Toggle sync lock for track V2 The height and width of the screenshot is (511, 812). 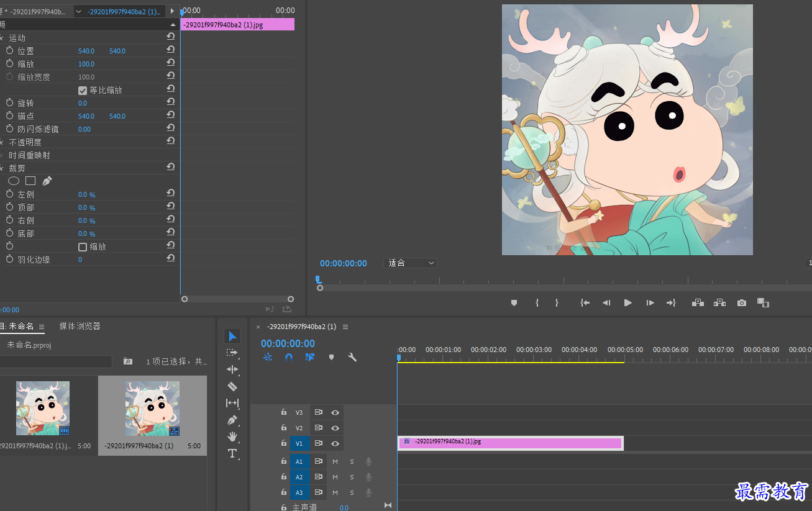tap(319, 428)
